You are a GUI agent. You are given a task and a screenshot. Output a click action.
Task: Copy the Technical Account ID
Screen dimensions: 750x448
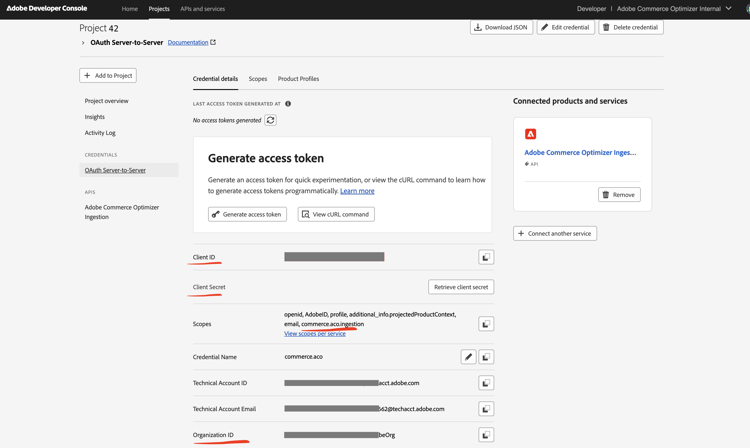[486, 383]
